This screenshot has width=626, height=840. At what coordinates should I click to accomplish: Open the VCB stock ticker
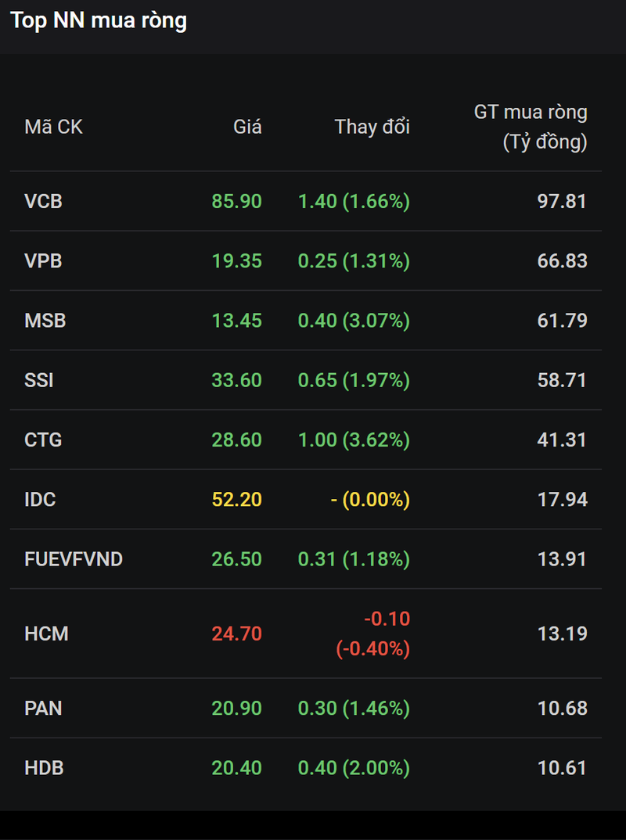pyautogui.click(x=43, y=201)
